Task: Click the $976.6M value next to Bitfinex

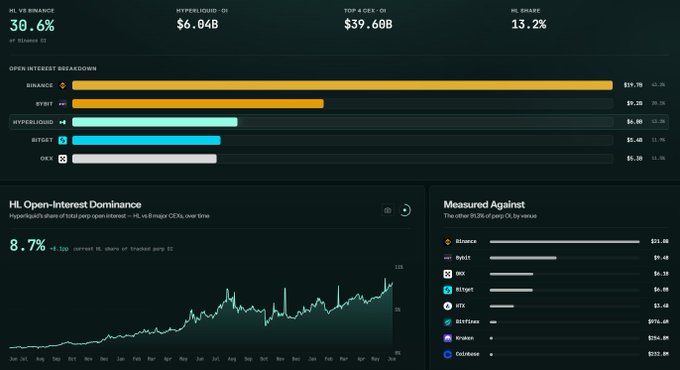Action: 658,322
